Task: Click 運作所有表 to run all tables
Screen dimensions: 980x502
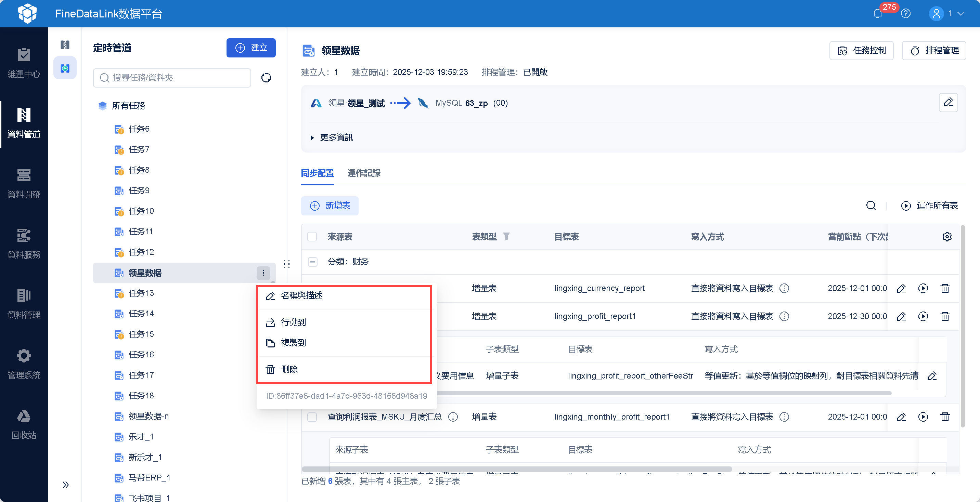Action: click(929, 206)
